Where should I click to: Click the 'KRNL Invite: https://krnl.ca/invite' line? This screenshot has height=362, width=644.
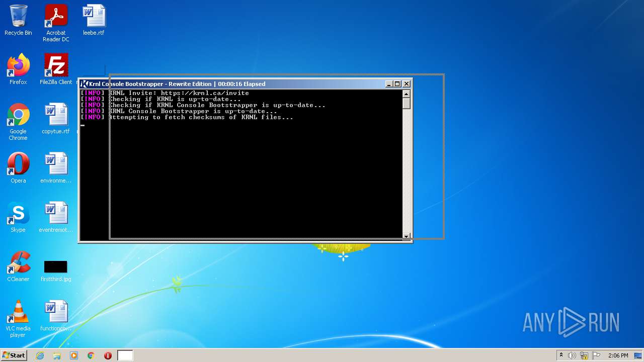point(165,93)
